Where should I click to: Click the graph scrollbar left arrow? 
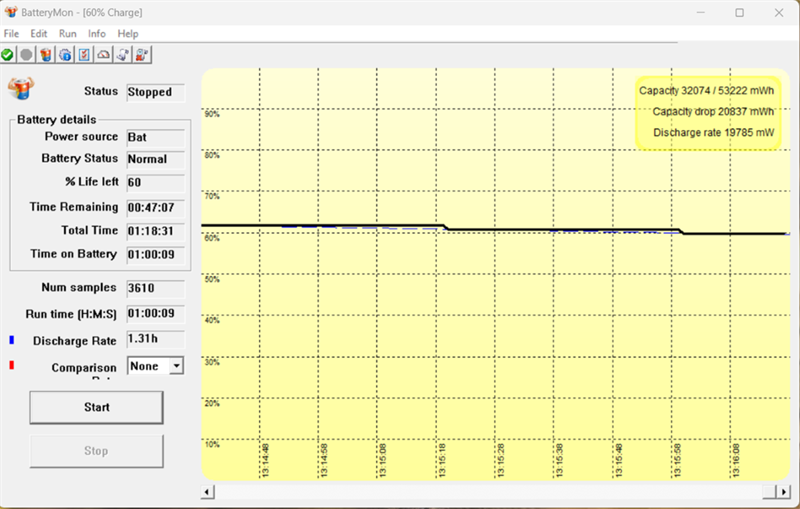(x=208, y=492)
